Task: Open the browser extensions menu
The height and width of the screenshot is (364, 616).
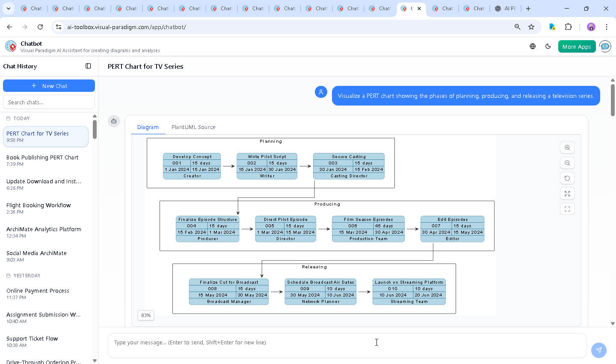Action: click(x=568, y=27)
